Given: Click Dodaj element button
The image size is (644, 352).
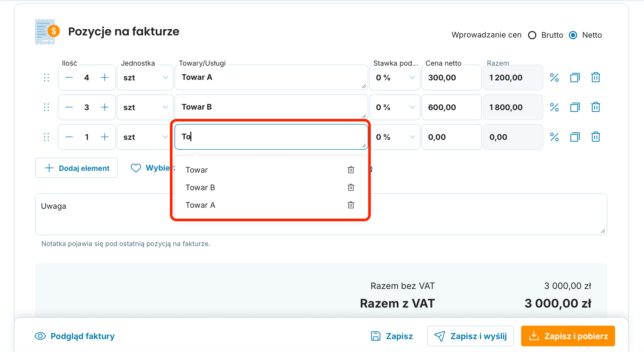Looking at the screenshot, I should click(76, 168).
